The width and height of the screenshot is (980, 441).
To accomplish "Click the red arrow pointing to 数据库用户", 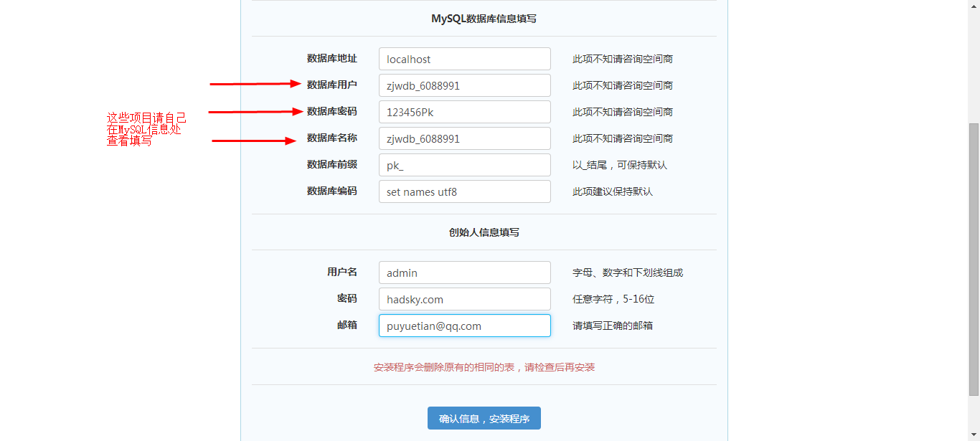I will pyautogui.click(x=255, y=84).
